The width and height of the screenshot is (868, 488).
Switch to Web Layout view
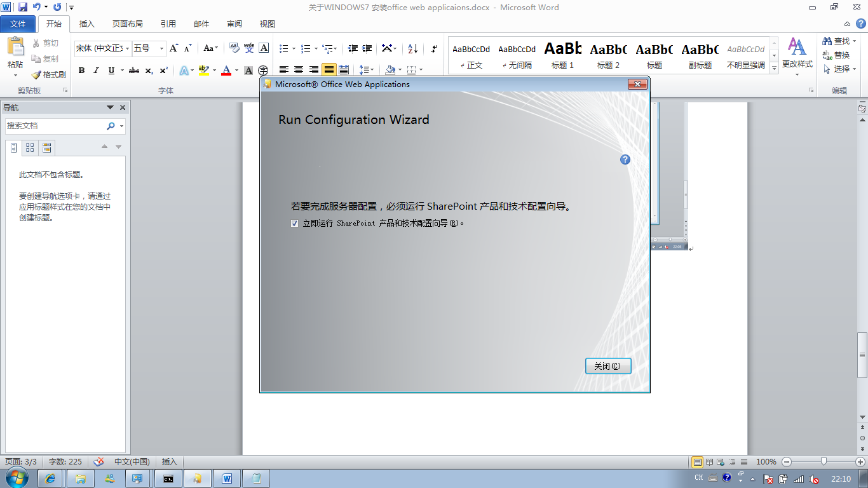[x=720, y=462]
